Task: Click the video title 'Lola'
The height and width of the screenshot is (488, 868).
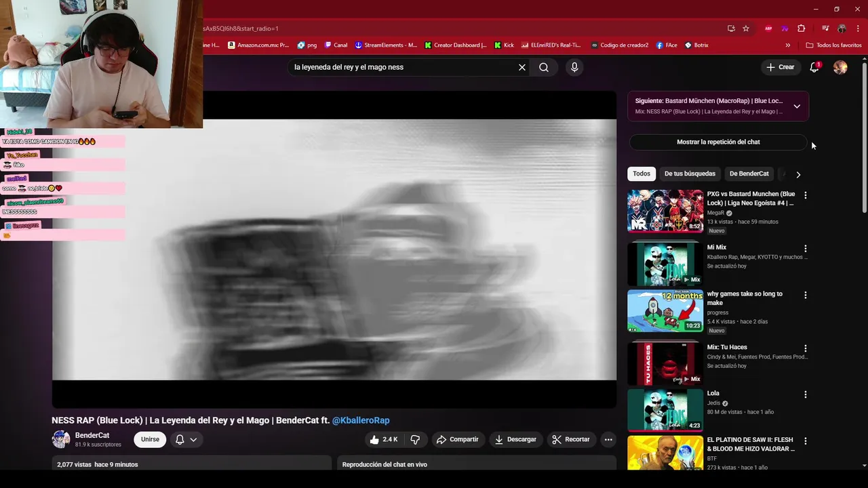Action: click(713, 393)
